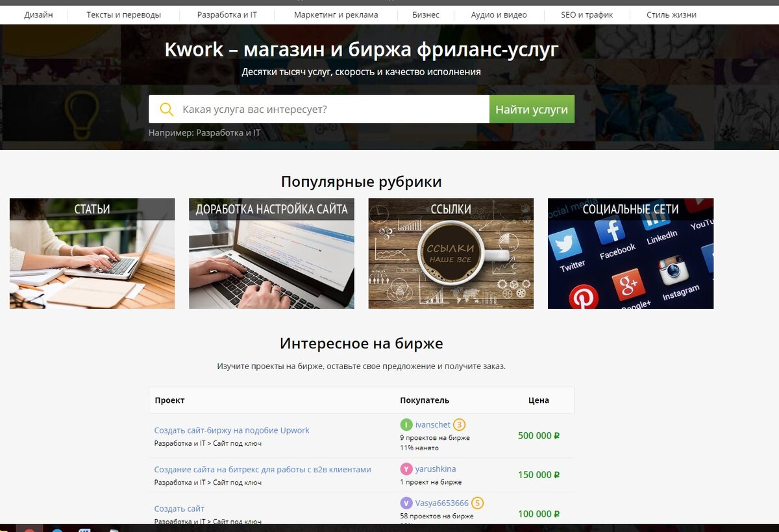Click the 9 проектов на бирже text
Image resolution: width=779 pixels, height=532 pixels.
tap(435, 438)
